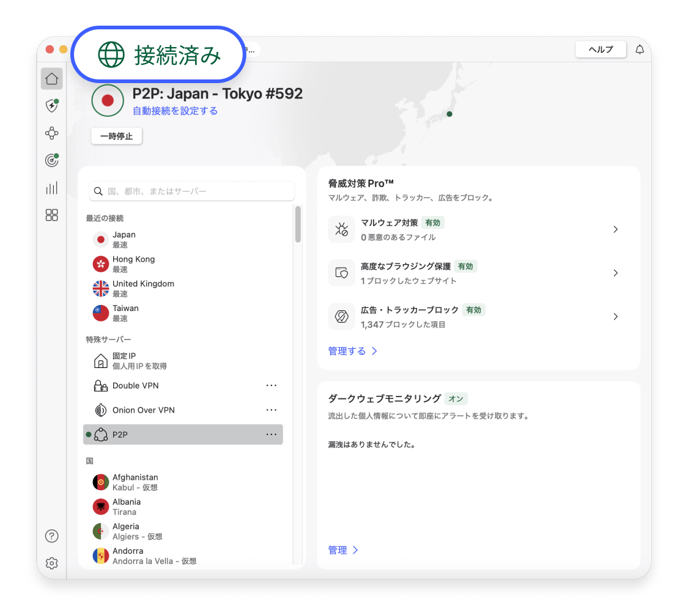Screen dimensions: 688x616
Task: Click the 一時停止 pause button
Action: 116,136
